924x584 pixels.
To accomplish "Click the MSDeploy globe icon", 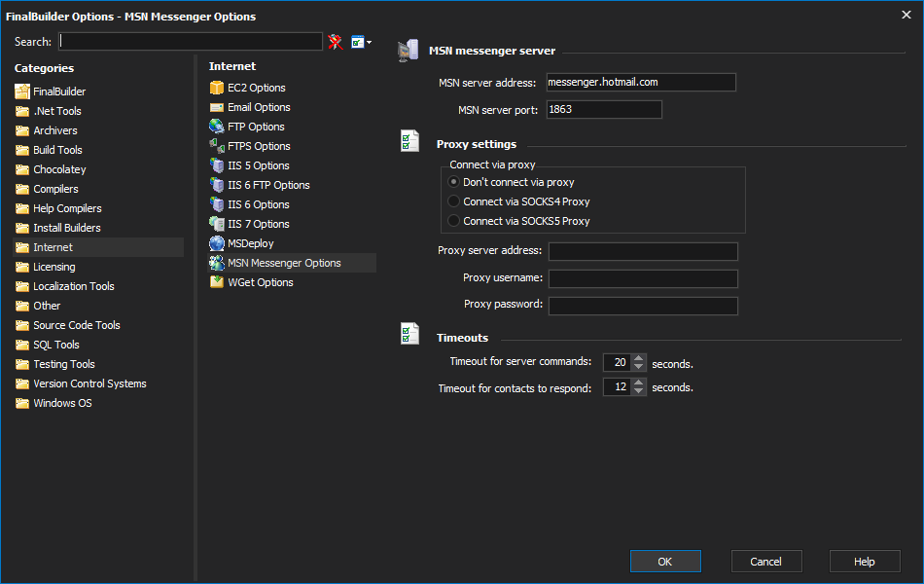I will click(217, 243).
